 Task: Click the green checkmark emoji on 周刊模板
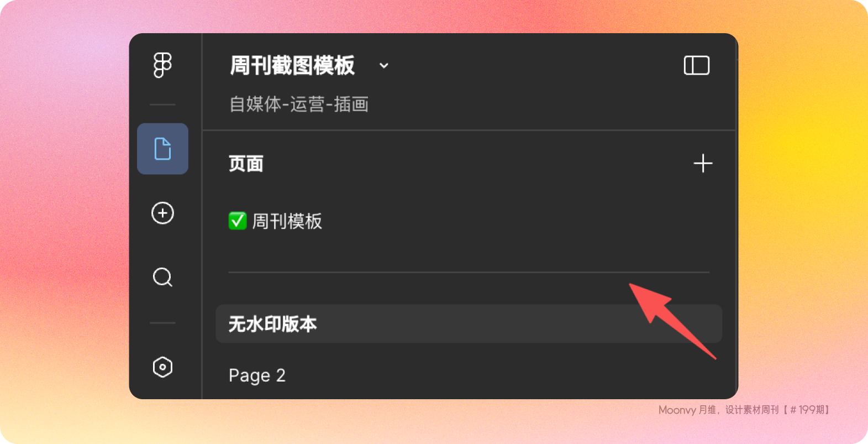tap(238, 221)
